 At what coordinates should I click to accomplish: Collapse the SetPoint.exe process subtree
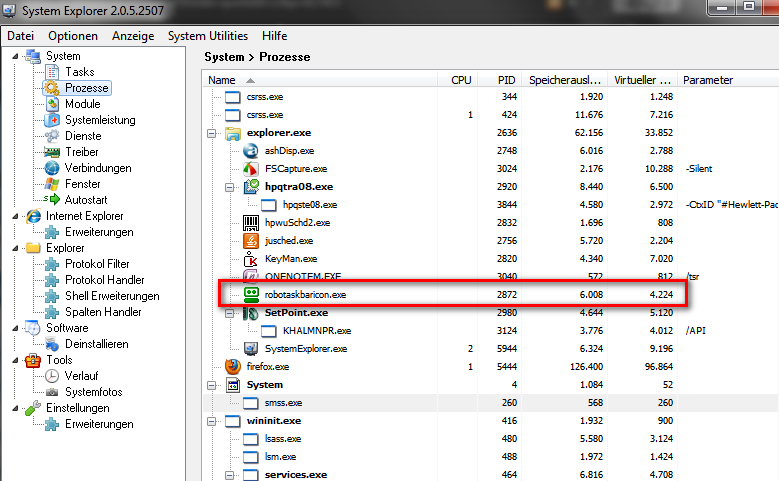pos(230,313)
